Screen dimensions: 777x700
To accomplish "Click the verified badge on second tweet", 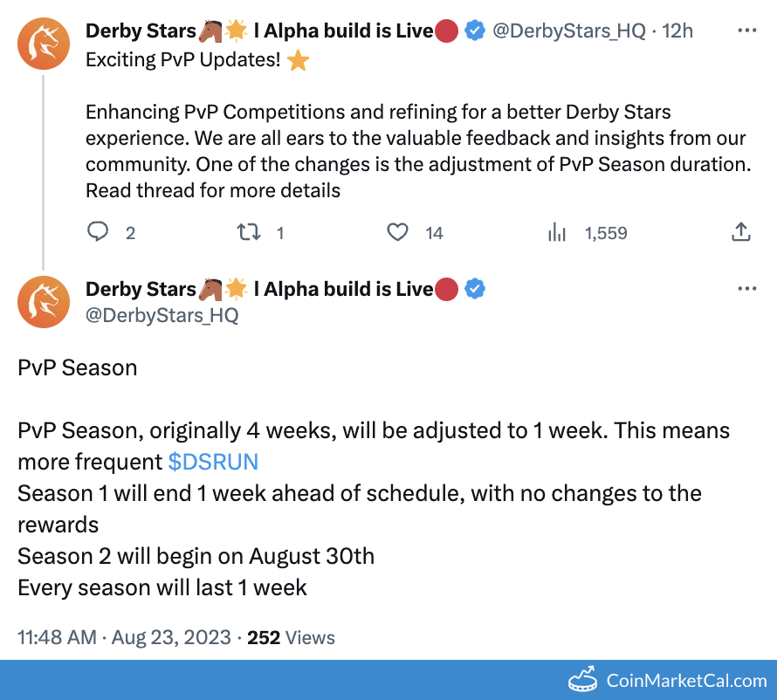I will click(475, 289).
